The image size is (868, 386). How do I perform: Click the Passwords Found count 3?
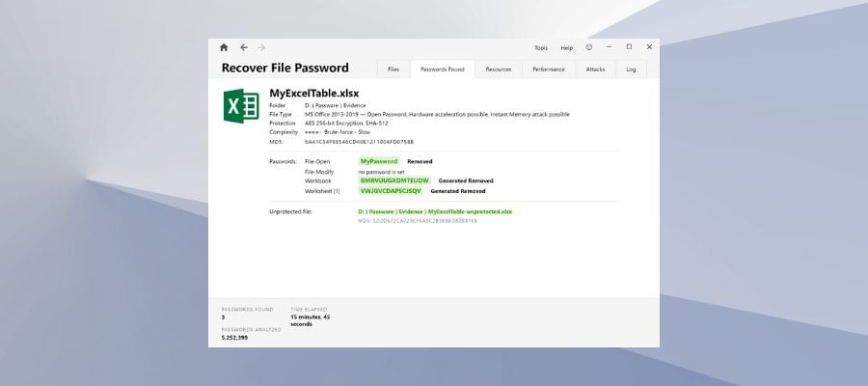pyautogui.click(x=223, y=317)
